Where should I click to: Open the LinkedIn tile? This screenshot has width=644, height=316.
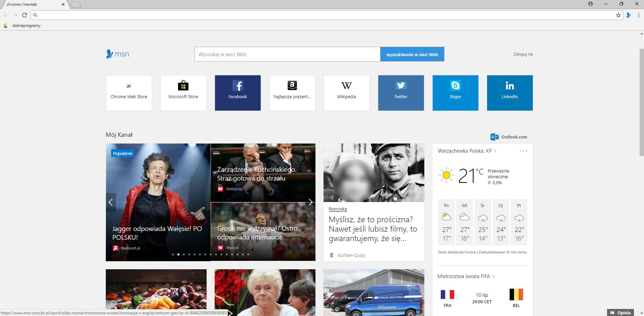pos(510,92)
